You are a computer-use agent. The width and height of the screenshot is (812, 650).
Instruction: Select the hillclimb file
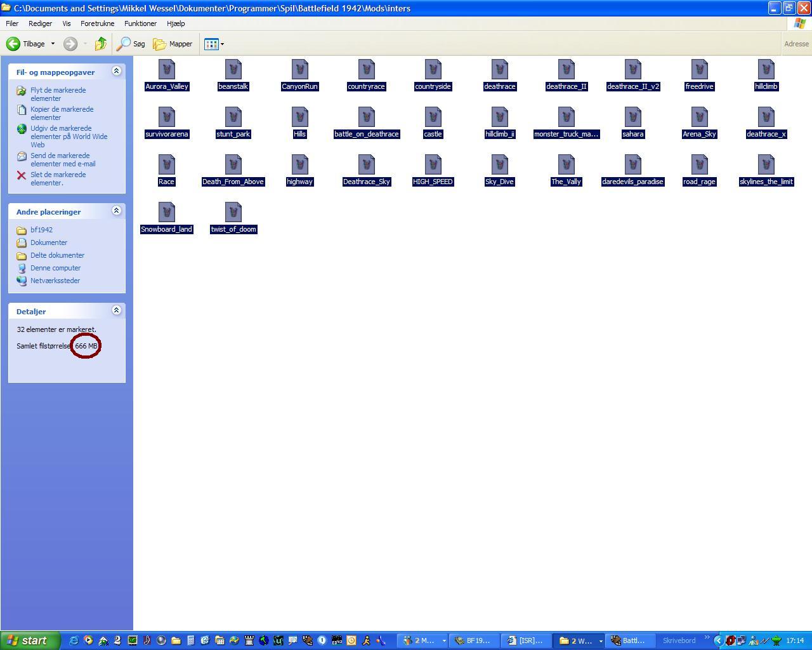[x=766, y=75]
